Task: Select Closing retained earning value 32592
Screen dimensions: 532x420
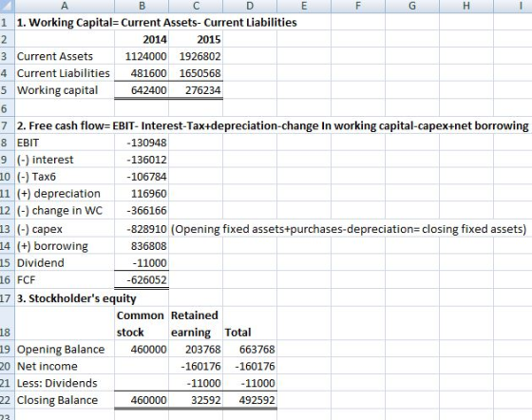Action: pos(196,400)
